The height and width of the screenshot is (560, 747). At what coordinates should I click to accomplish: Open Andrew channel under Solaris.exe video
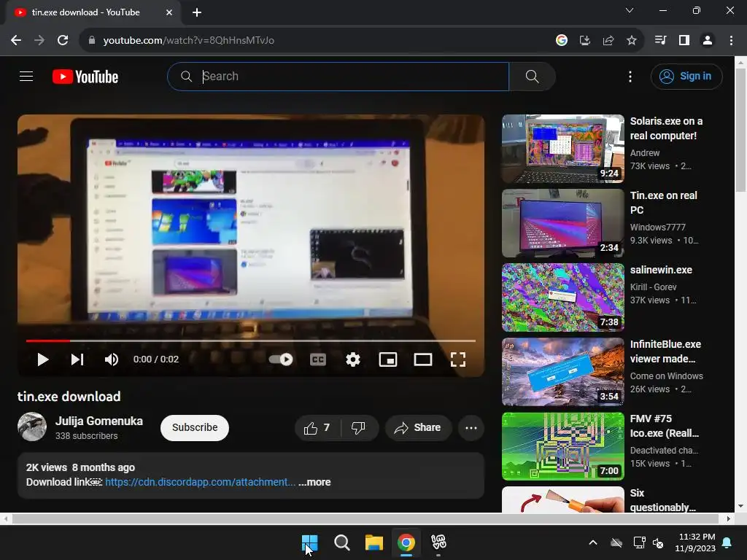point(645,153)
